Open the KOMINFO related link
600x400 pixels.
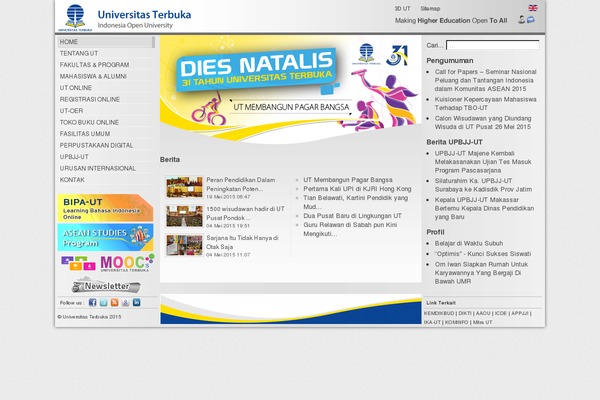457,322
